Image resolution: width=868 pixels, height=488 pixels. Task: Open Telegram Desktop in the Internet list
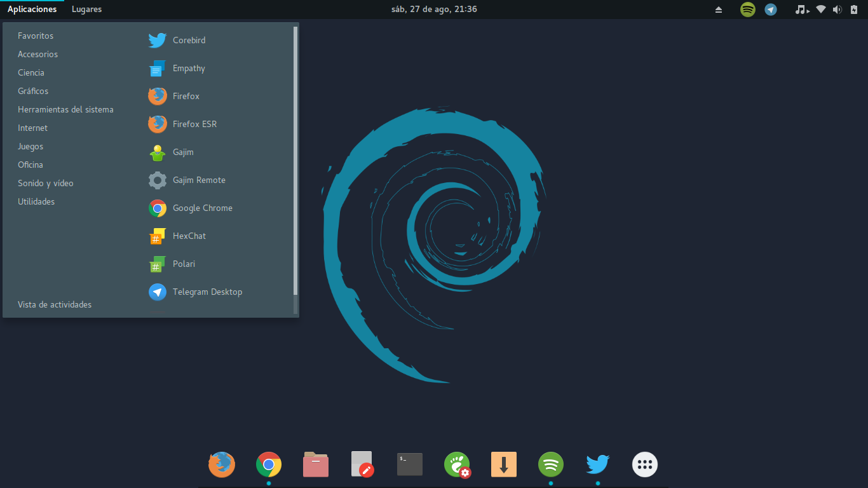click(207, 292)
